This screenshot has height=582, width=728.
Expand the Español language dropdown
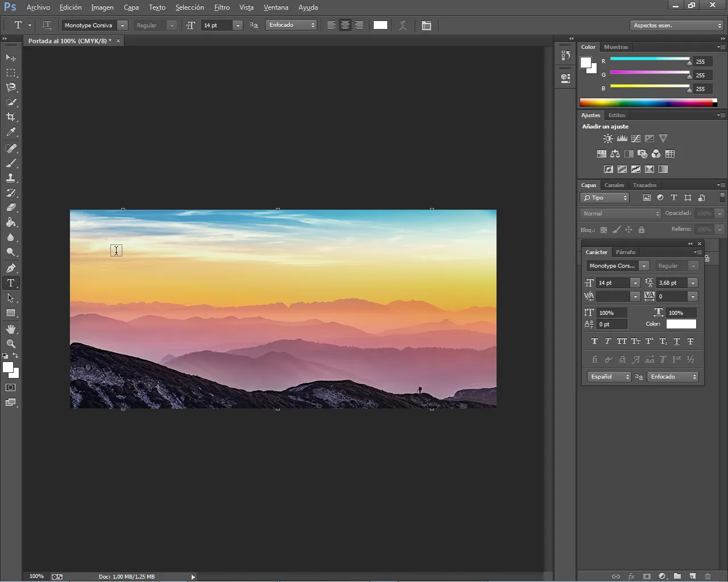point(609,377)
